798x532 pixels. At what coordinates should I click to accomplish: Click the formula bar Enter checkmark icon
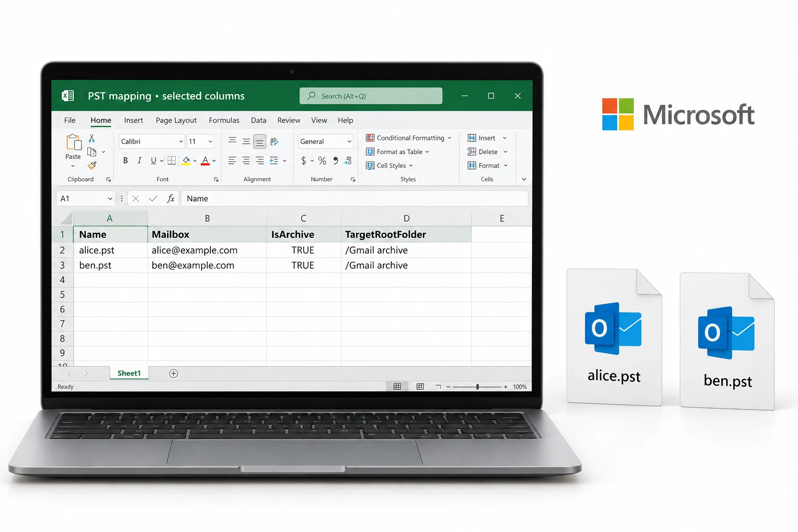pyautogui.click(x=153, y=198)
